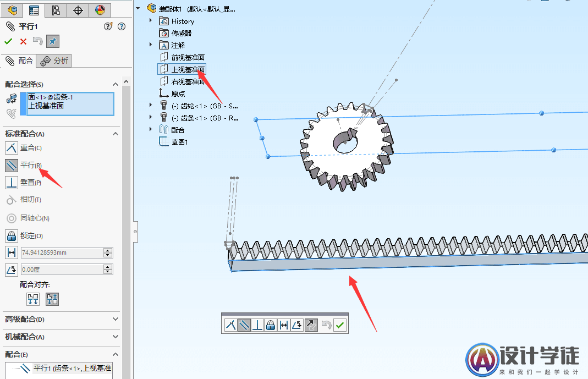Cancel the mate with the red X

pyautogui.click(x=23, y=41)
